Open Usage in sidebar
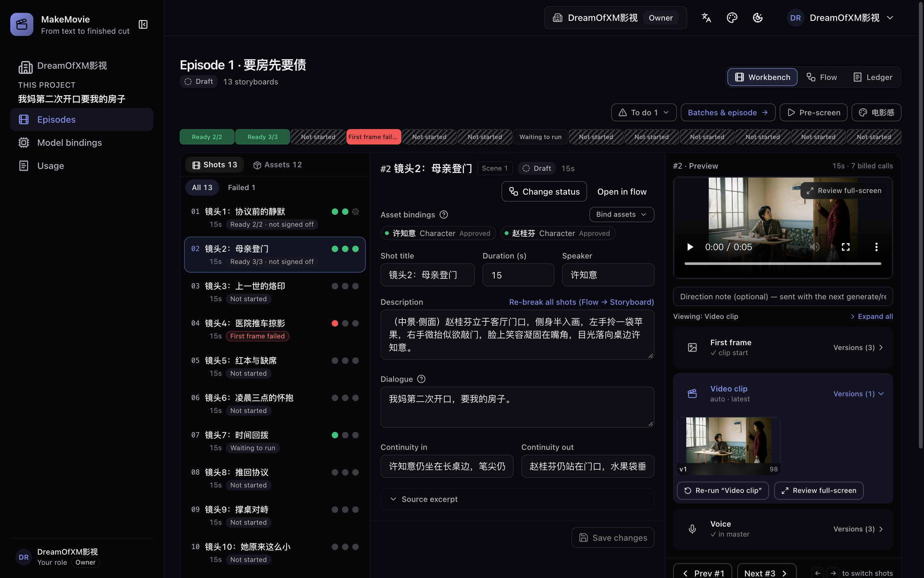Viewport: 924px width, 578px height. click(82, 165)
